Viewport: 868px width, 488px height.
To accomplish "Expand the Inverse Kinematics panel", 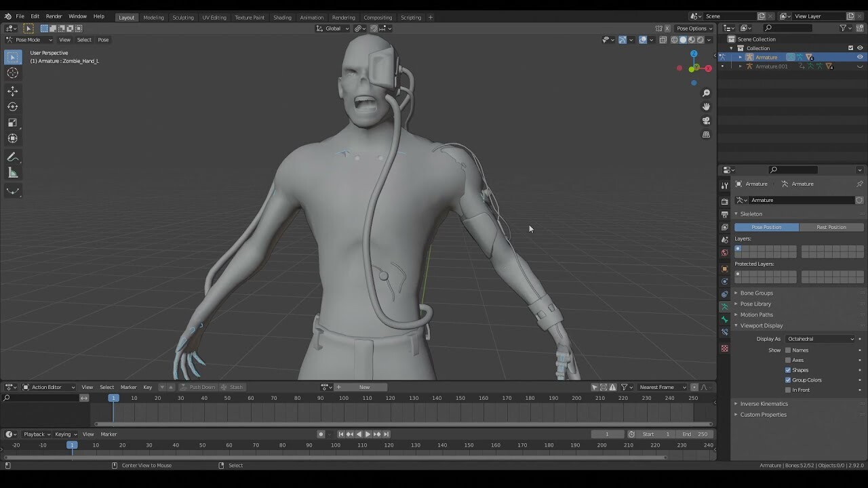I will click(x=764, y=403).
